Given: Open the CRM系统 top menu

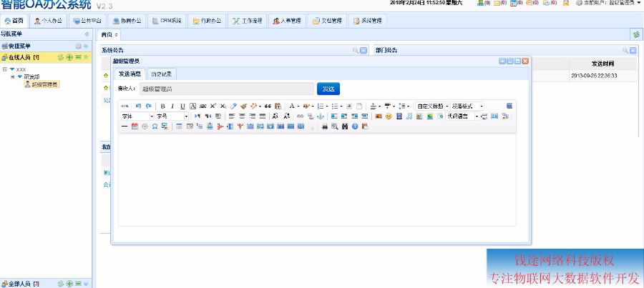Looking at the screenshot, I should 167,21.
